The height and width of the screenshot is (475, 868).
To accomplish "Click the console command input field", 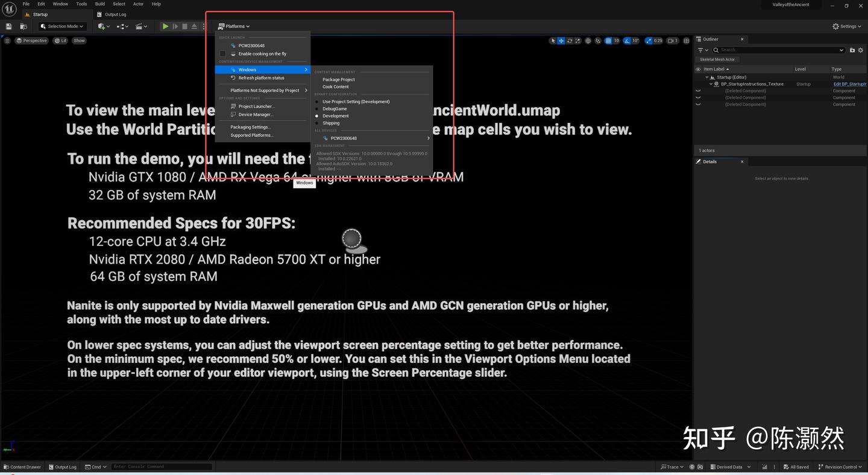I will [x=162, y=467].
